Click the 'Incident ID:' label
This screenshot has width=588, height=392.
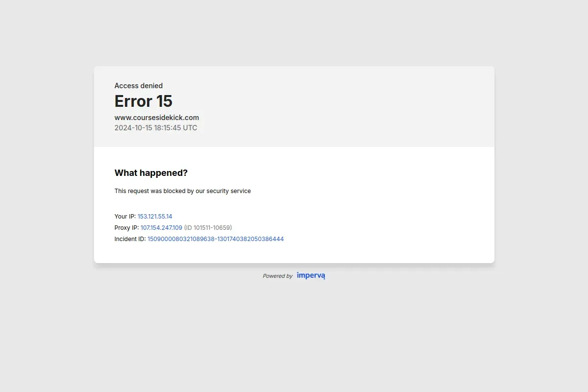130,239
